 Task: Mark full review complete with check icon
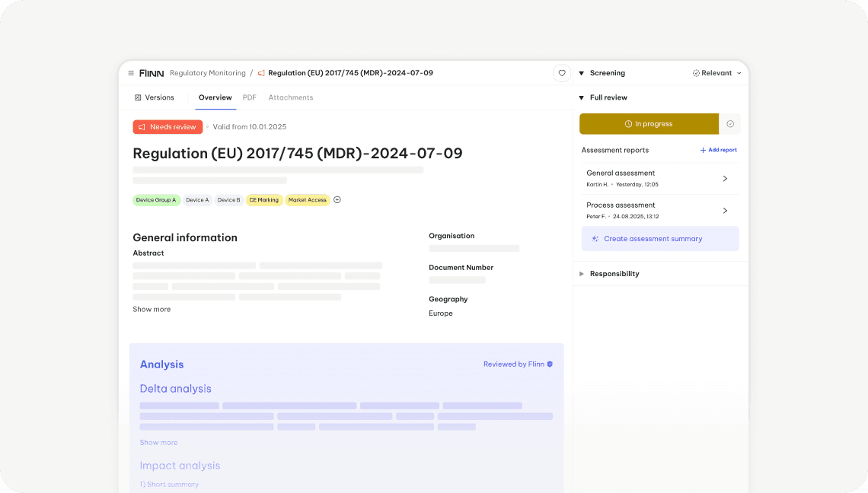[x=730, y=124]
